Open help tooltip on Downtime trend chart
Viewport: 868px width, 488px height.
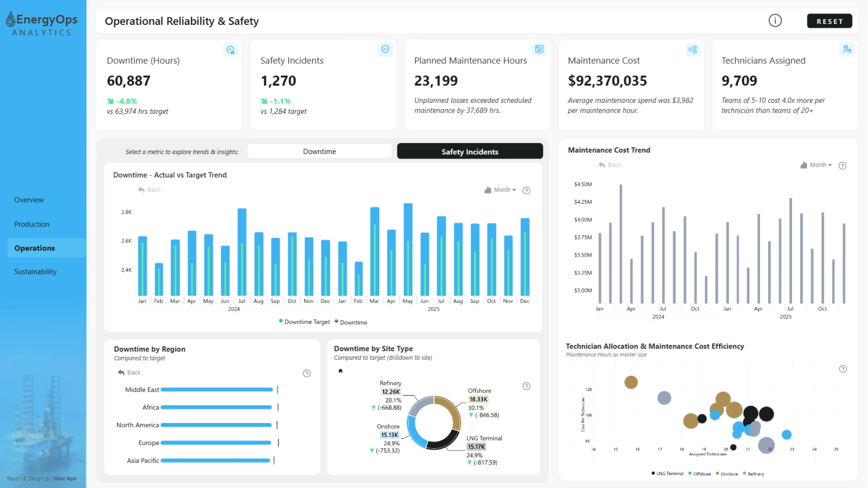click(526, 191)
